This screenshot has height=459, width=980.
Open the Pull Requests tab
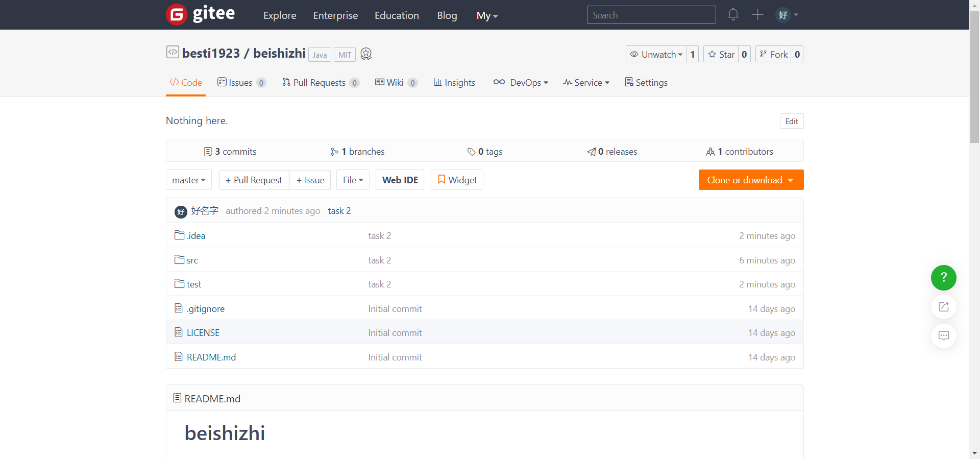click(321, 82)
